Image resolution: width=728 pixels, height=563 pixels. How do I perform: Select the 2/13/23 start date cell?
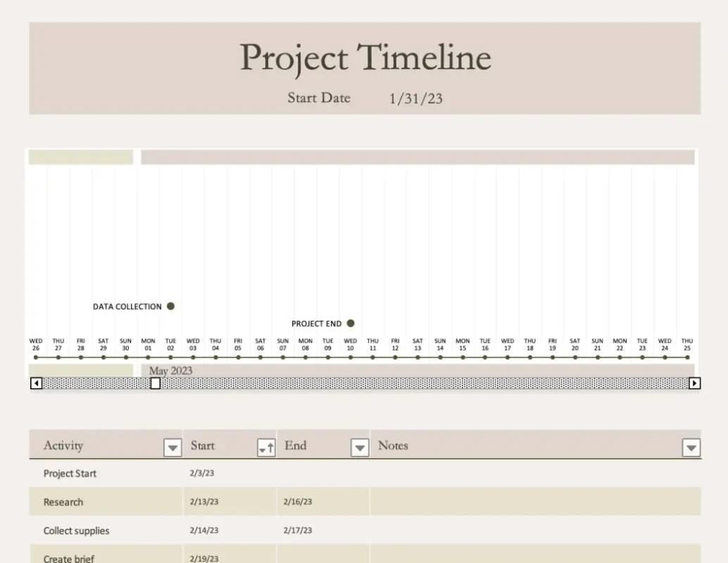click(230, 502)
